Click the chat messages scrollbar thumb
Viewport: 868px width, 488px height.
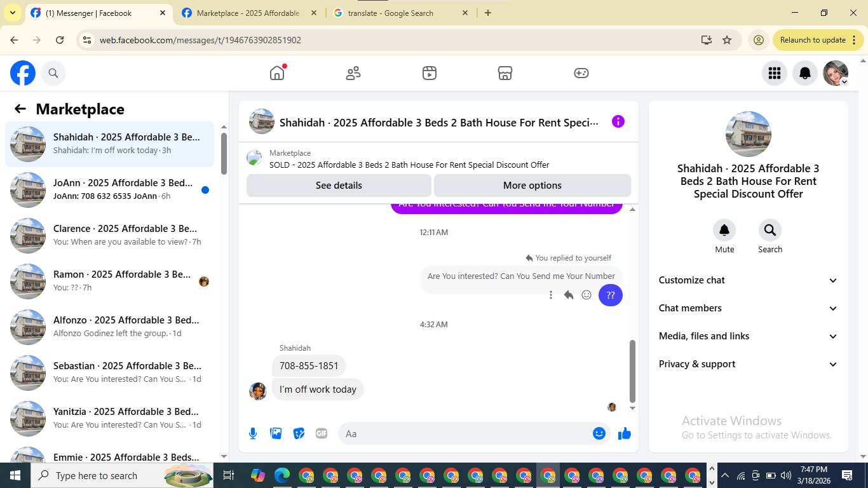(x=632, y=371)
